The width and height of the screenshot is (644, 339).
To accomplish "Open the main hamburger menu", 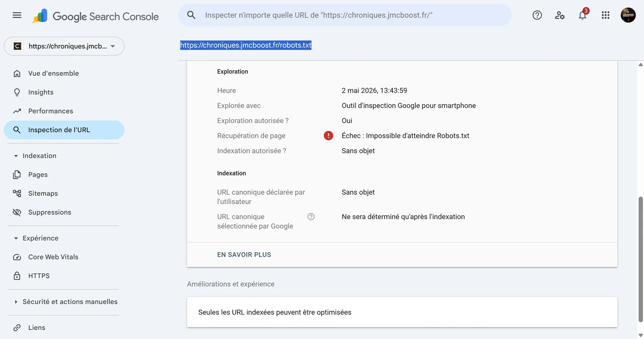I will click(x=17, y=15).
